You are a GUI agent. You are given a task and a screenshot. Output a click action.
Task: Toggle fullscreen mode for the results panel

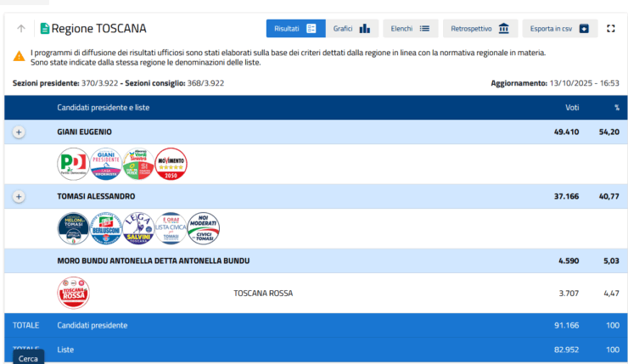point(610,29)
